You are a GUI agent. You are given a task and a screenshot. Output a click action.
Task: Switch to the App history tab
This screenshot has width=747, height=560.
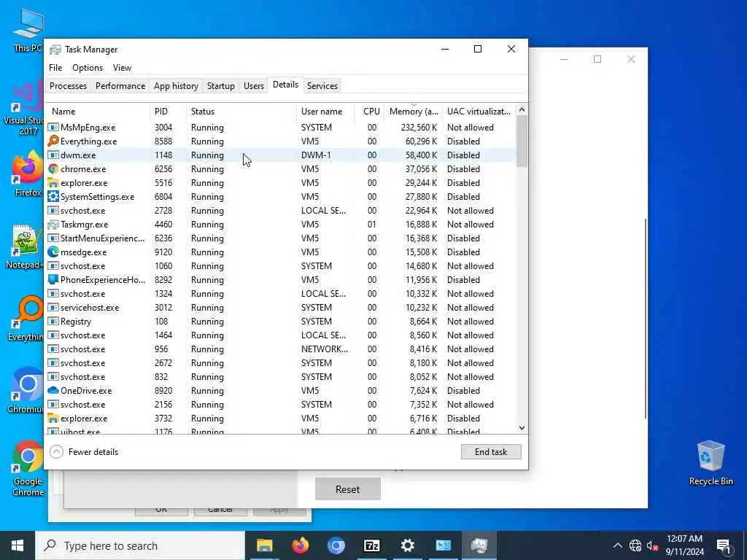click(x=176, y=86)
